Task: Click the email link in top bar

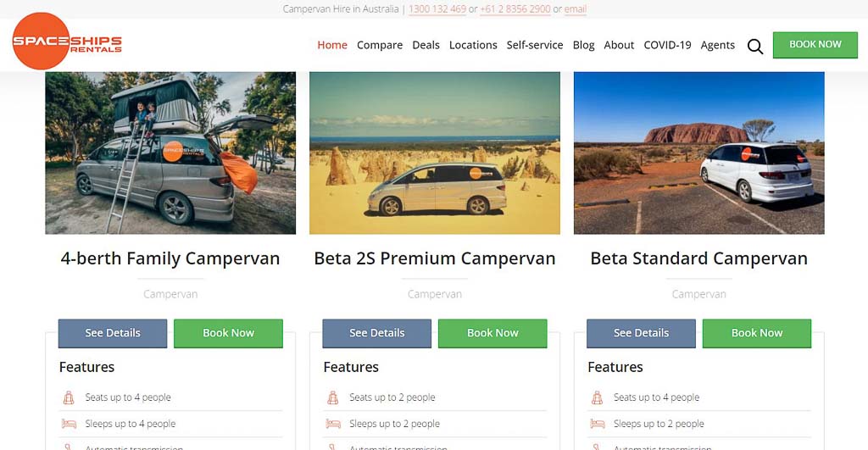Action: (576, 8)
